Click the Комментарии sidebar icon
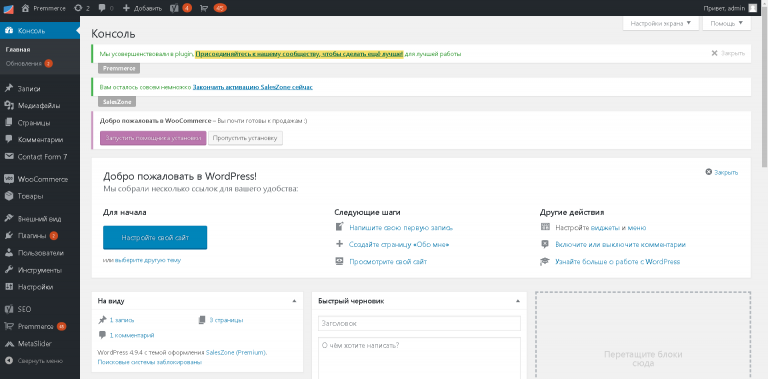 pyautogui.click(x=8, y=140)
